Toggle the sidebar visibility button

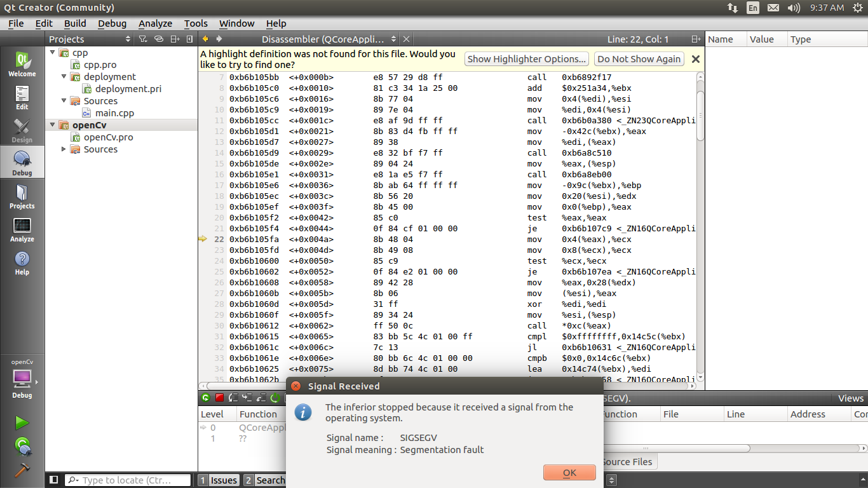54,480
